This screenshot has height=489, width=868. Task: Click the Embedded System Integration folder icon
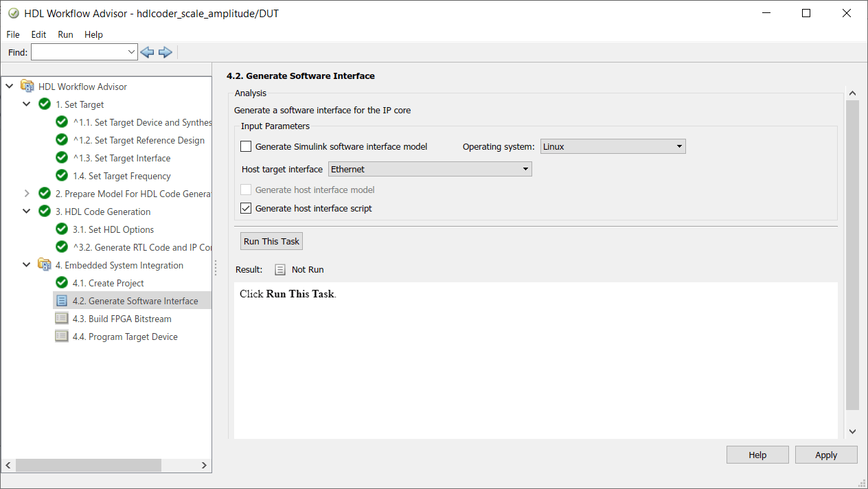click(45, 265)
